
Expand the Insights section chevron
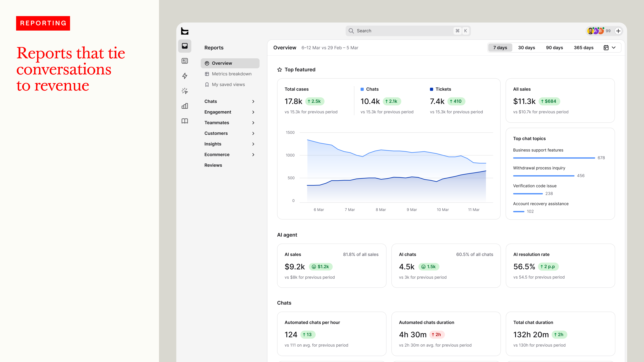253,144
